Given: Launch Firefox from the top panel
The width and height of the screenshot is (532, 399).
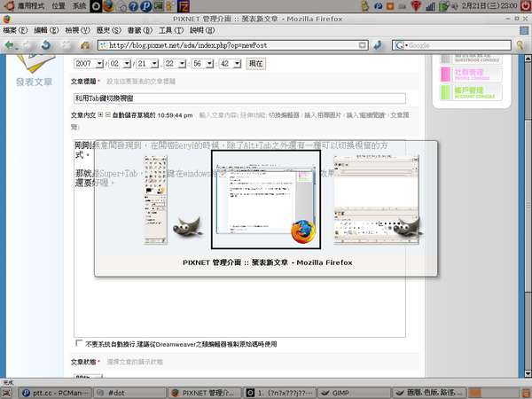Looking at the screenshot, I should (108, 6).
